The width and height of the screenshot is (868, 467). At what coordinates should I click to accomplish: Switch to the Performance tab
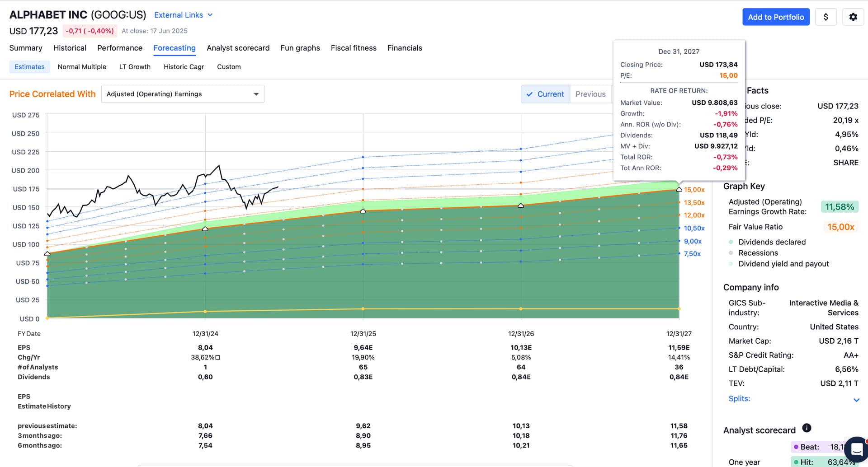pos(120,48)
